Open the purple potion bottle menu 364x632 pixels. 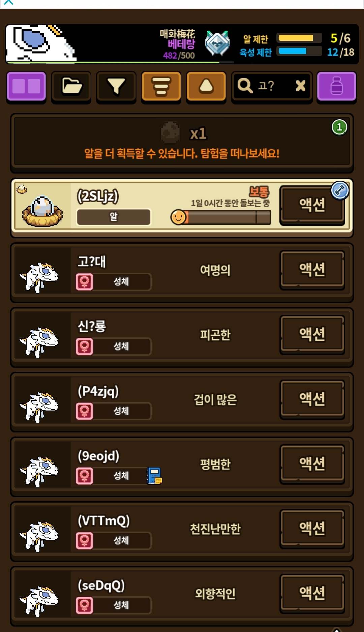pos(337,87)
